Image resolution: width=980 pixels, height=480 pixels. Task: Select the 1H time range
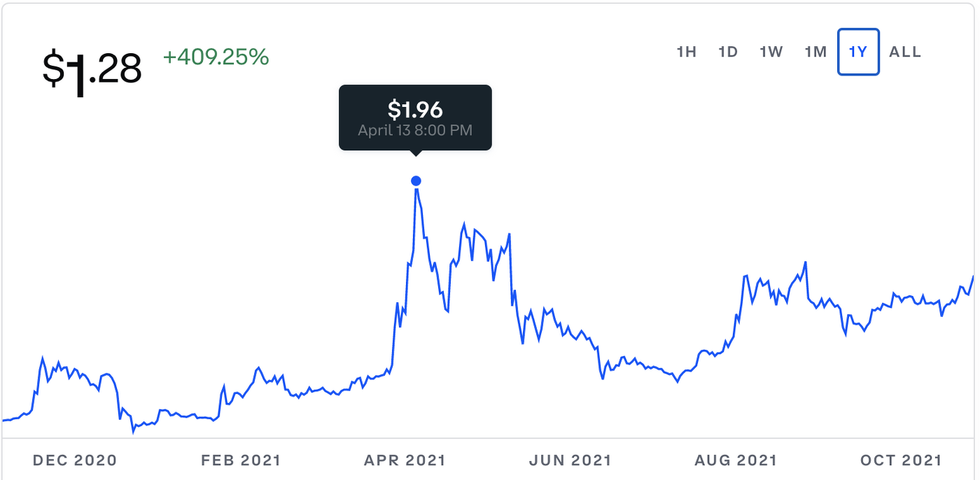coord(687,51)
